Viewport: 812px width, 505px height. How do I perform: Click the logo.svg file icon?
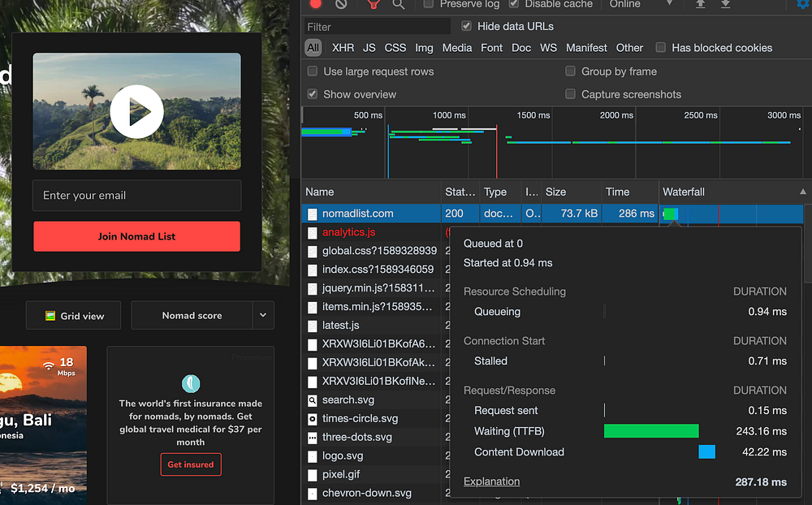tap(313, 456)
